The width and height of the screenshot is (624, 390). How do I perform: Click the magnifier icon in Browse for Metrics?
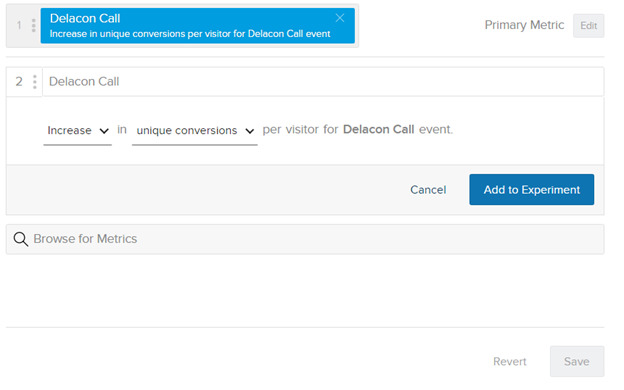click(x=21, y=239)
